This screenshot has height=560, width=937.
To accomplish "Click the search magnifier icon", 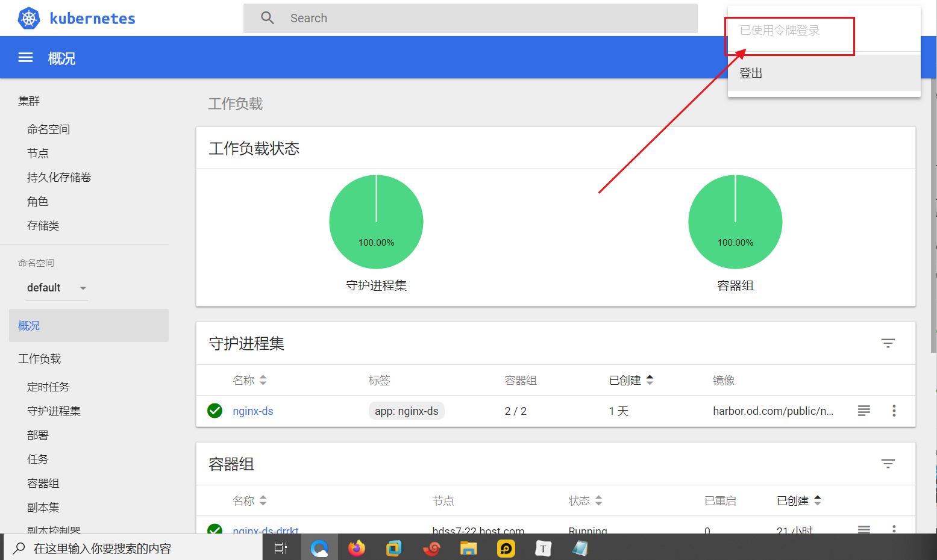I will click(x=268, y=18).
